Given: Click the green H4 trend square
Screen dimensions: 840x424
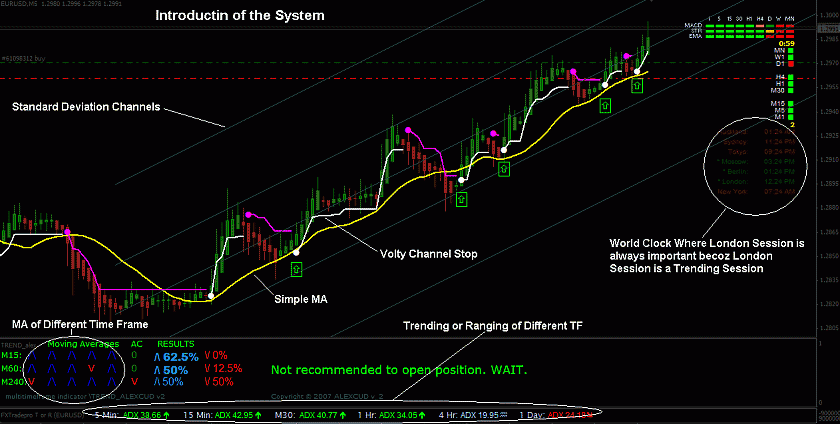Looking at the screenshot, I should (x=791, y=77).
